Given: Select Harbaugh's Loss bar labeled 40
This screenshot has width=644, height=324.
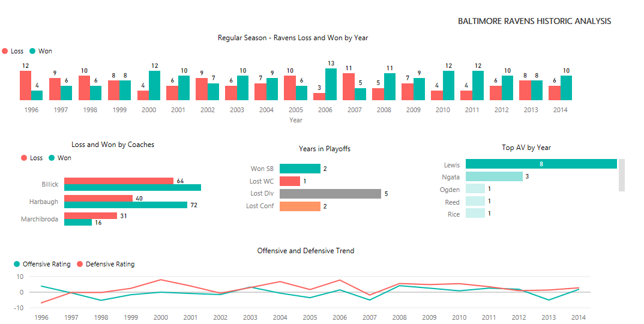Looking at the screenshot, I should pyautogui.click(x=98, y=199).
